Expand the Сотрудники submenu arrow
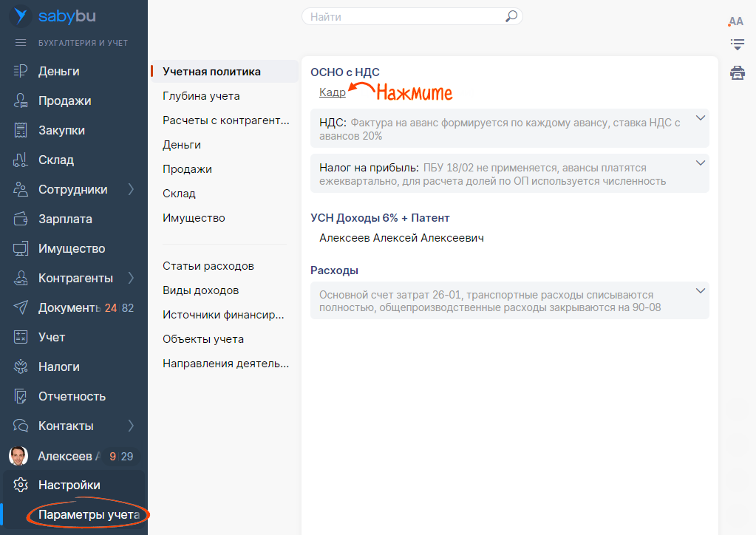 (132, 190)
